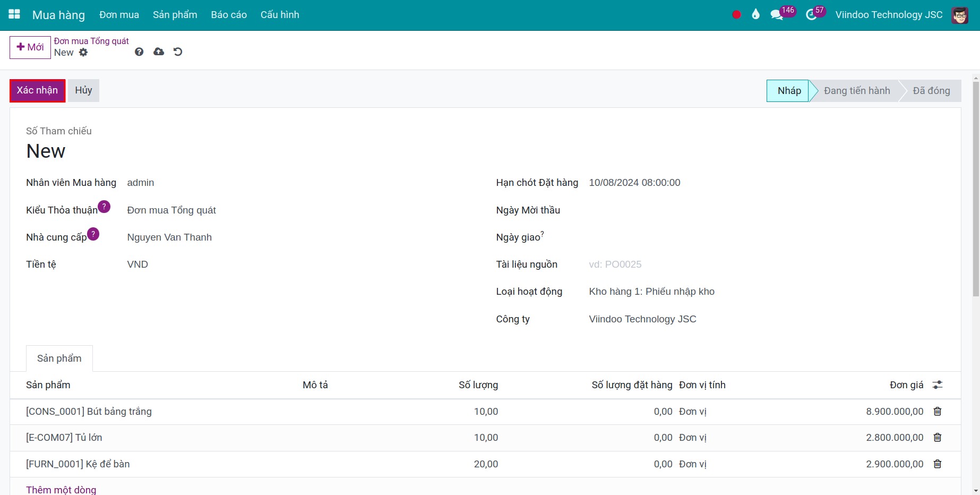The width and height of the screenshot is (980, 495).
Task: Open the main apps grid menu
Action: tap(14, 14)
